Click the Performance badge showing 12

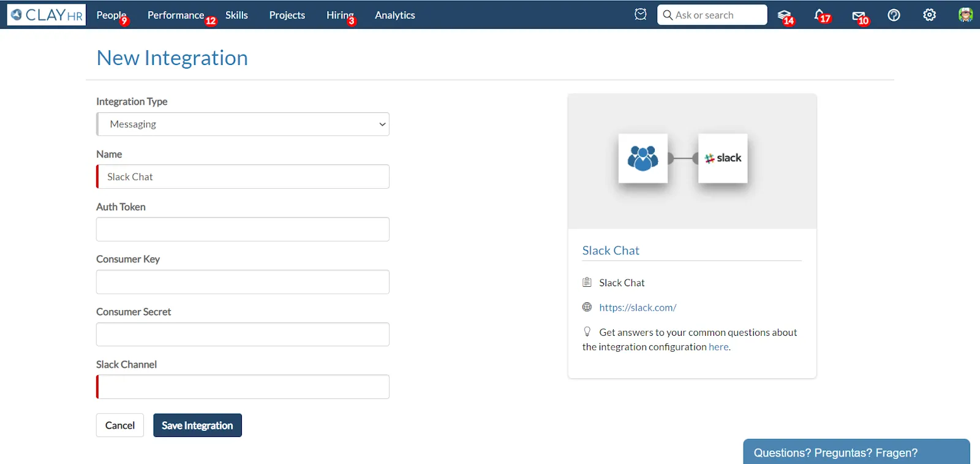coord(211,21)
